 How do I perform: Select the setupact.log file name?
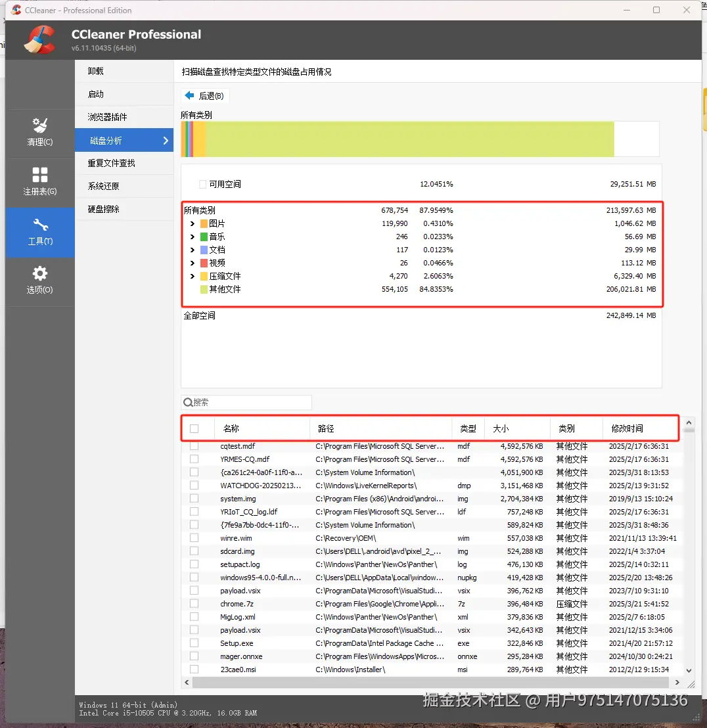point(240,564)
